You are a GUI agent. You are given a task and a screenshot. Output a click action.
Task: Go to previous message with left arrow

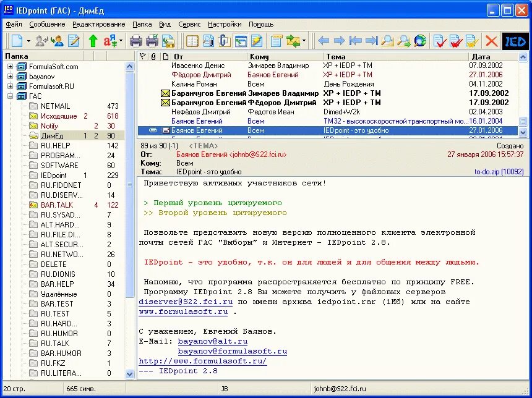[x=324, y=41]
